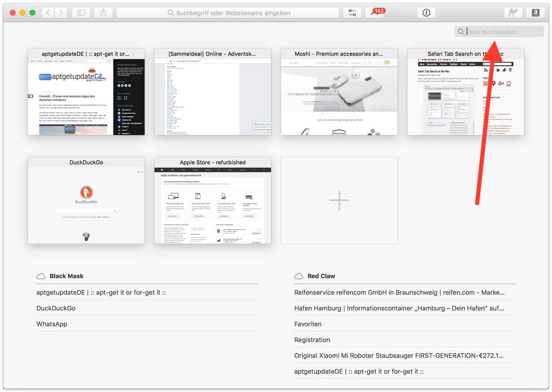Viewport: 552px width, 392px height.
Task: Focus the Safari address search field
Action: pyautogui.click(x=228, y=13)
